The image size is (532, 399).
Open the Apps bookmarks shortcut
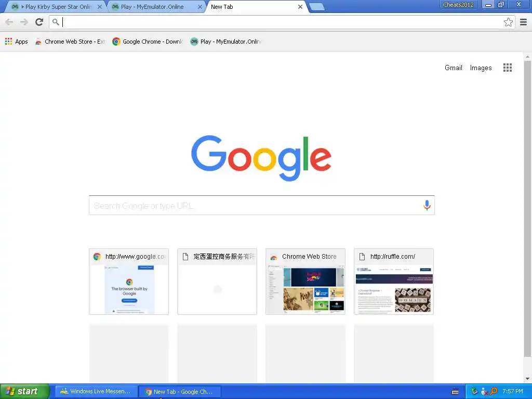click(16, 42)
